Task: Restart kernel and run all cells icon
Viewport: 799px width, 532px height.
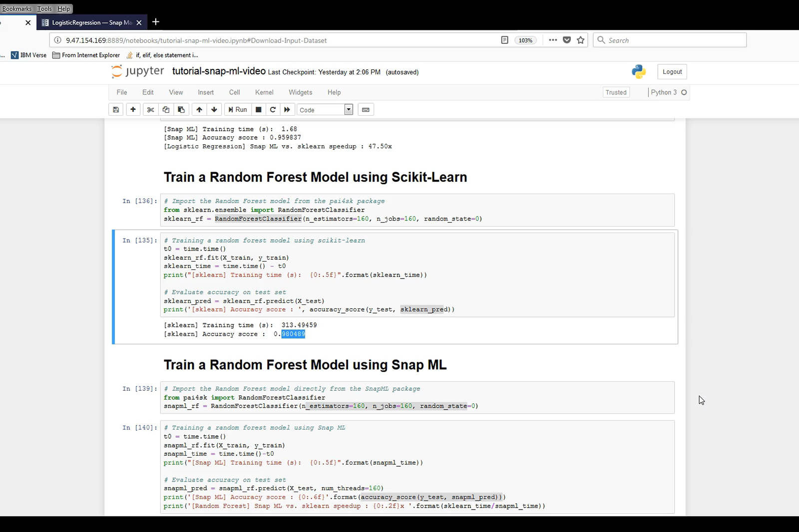Action: [x=287, y=110]
